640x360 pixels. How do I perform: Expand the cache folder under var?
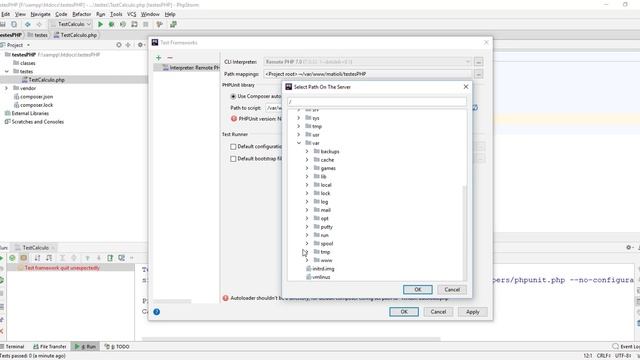[307, 160]
